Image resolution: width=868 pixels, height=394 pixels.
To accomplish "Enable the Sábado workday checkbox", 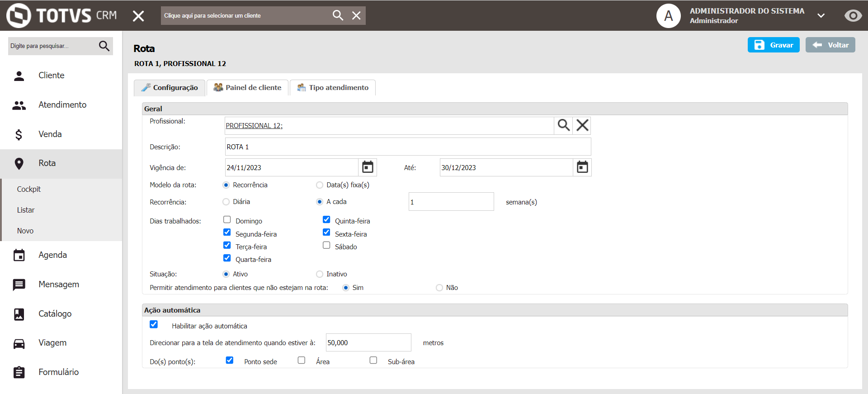I will tap(326, 245).
